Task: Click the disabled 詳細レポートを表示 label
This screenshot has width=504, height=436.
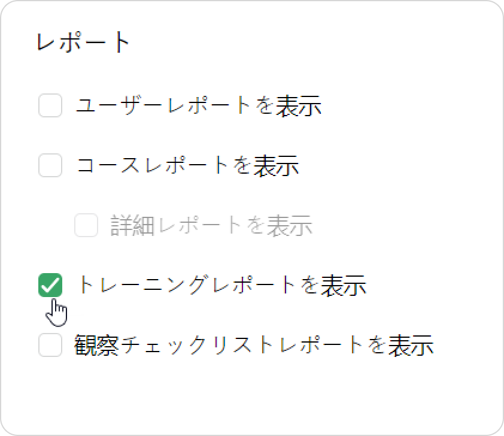Action: tap(211, 225)
